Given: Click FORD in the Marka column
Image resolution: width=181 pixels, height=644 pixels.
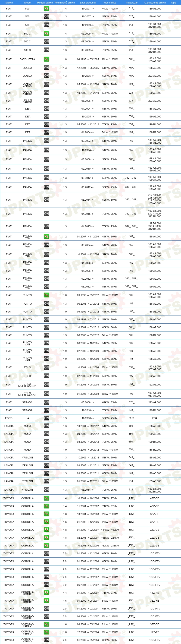Looking at the screenshot, I should pyautogui.click(x=9, y=418).
